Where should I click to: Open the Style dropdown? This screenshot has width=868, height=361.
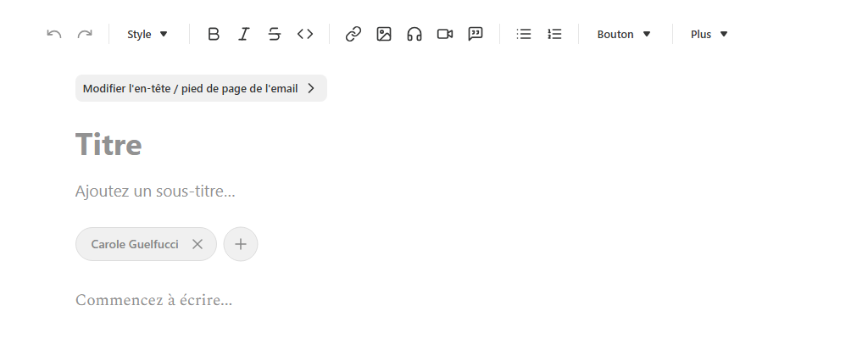[147, 34]
